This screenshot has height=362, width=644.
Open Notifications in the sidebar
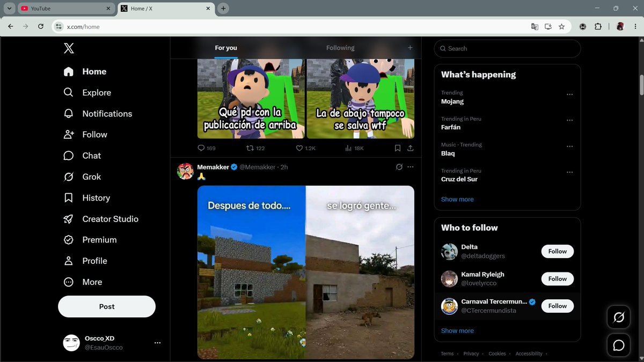click(x=98, y=114)
